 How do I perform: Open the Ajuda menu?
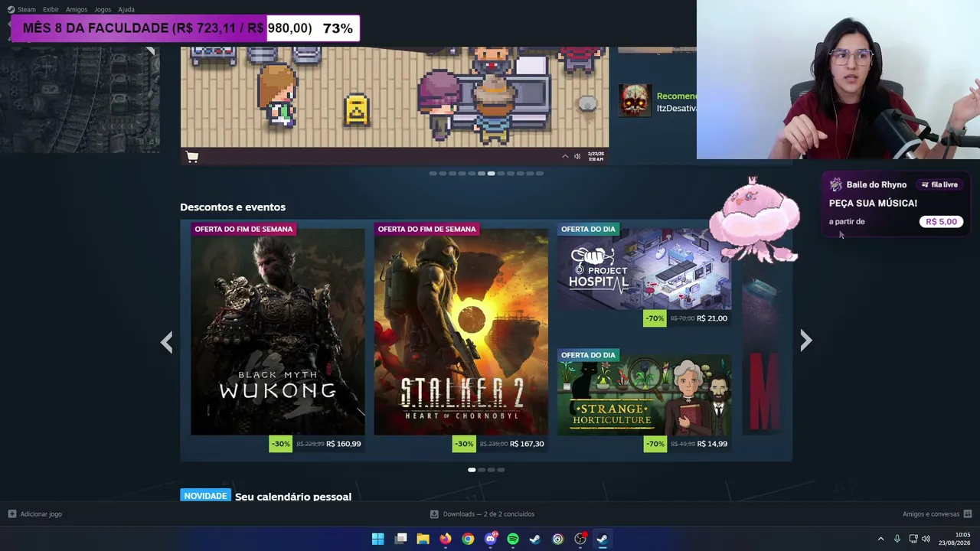[126, 9]
